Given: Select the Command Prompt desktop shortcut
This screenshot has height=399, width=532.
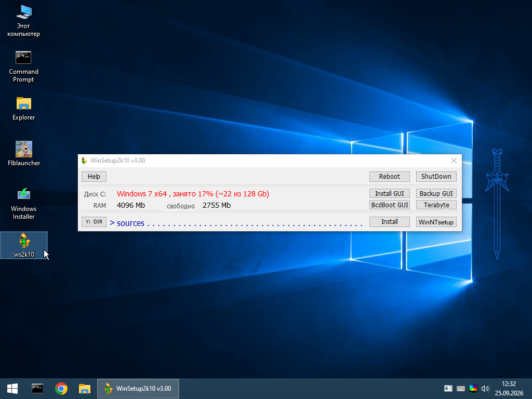Looking at the screenshot, I should pos(23,67).
